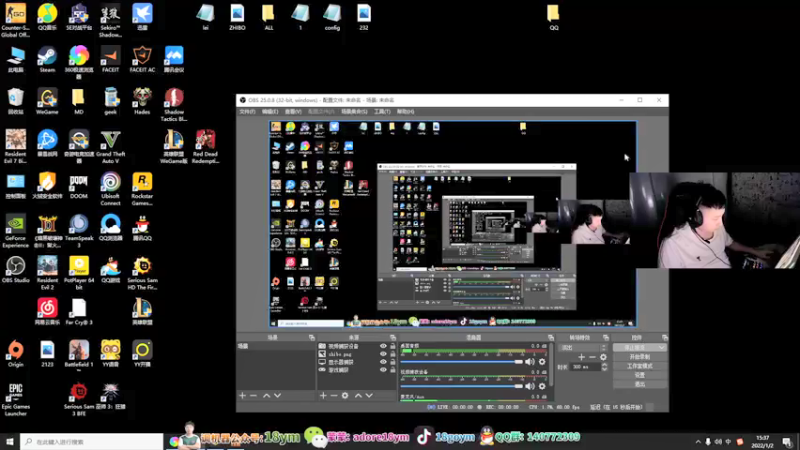The image size is (800, 450).
Task: Open the 淡出 transition dropdown
Action: click(583, 347)
